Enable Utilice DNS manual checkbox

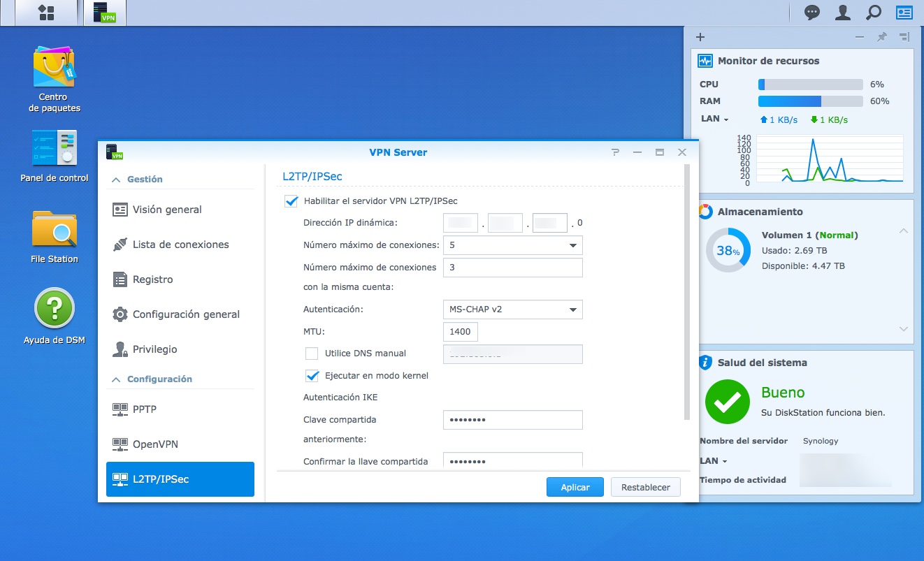tap(312, 354)
